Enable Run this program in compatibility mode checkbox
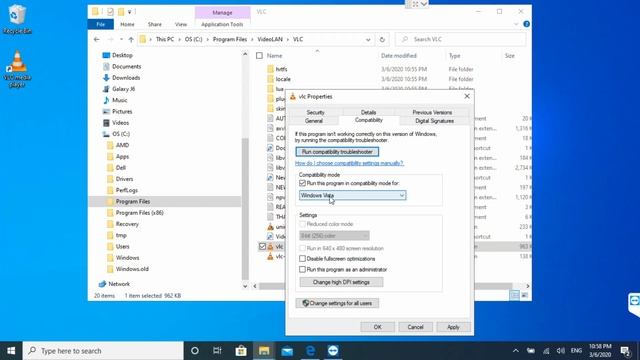Image resolution: width=640 pixels, height=360 pixels. (302, 183)
